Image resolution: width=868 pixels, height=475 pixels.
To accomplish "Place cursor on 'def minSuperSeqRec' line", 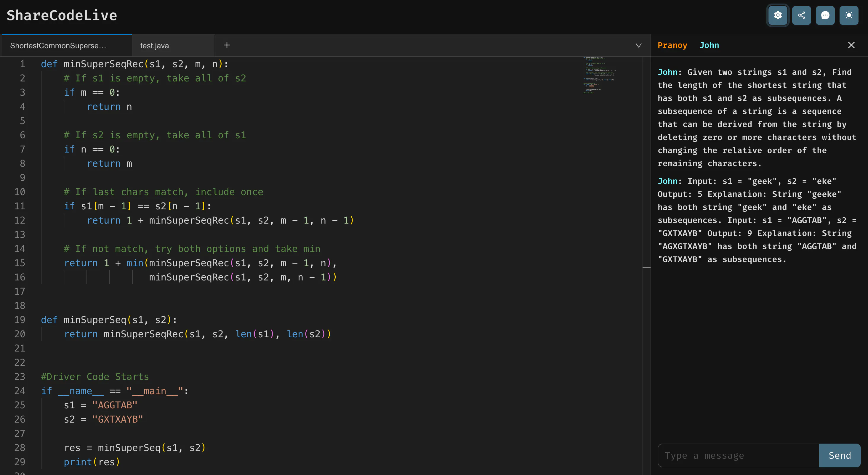I will 135,64.
